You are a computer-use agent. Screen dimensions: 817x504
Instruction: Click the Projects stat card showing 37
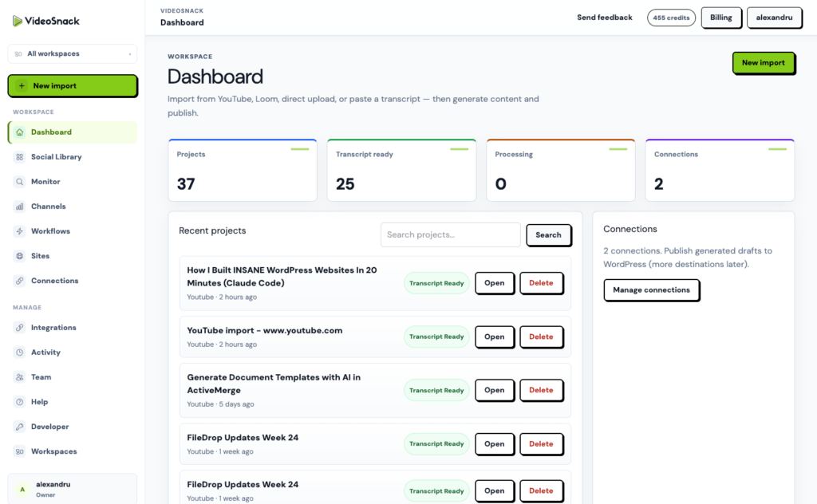coord(243,170)
